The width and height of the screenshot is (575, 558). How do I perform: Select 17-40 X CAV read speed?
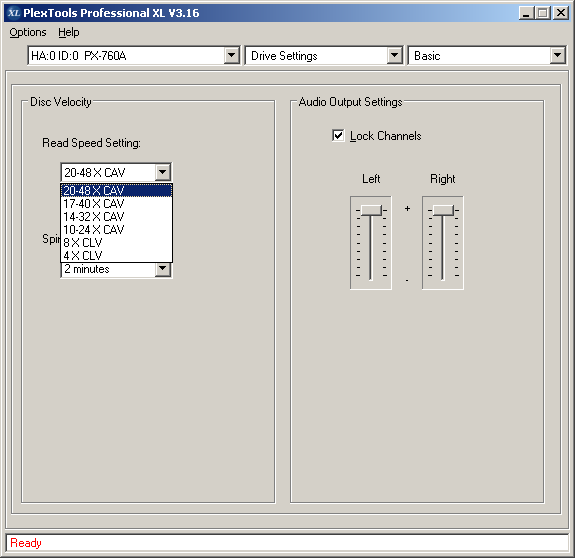coord(117,203)
